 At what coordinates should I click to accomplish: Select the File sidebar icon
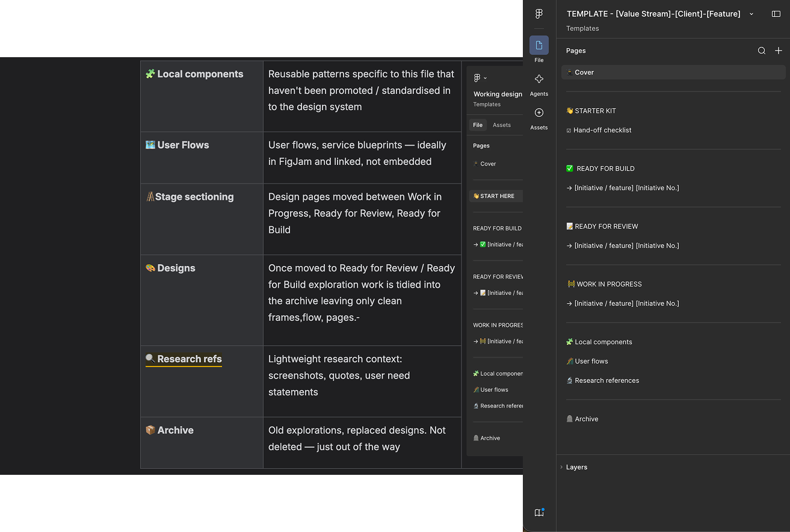pyautogui.click(x=539, y=45)
